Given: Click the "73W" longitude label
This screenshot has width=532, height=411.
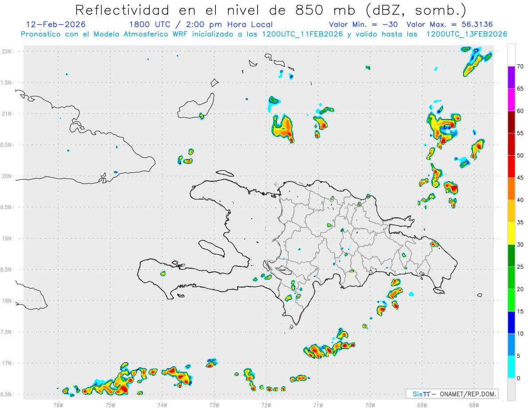Looking at the screenshot, I should click(x=214, y=405).
